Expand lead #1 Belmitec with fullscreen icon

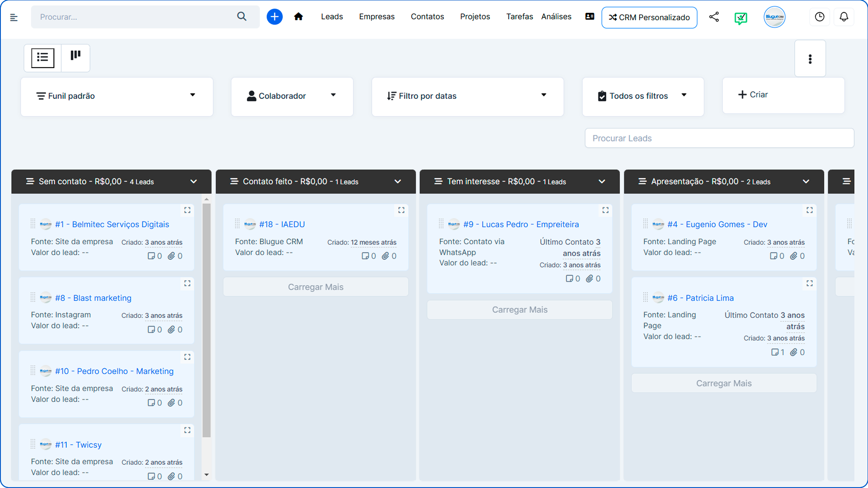pyautogui.click(x=187, y=210)
